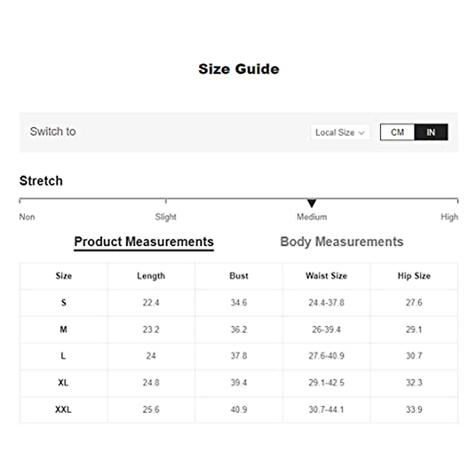Click the Size Guide heading
Screen dimensions: 476x476
pos(239,69)
